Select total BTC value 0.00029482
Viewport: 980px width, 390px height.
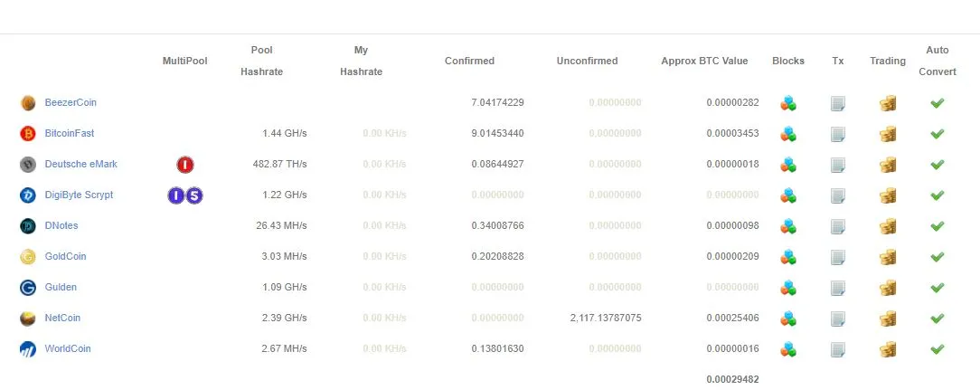(x=732, y=379)
